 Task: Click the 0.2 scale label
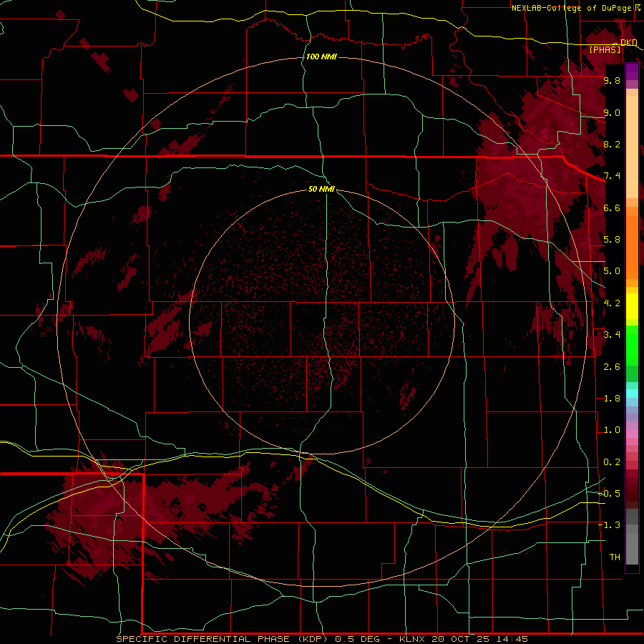612,462
